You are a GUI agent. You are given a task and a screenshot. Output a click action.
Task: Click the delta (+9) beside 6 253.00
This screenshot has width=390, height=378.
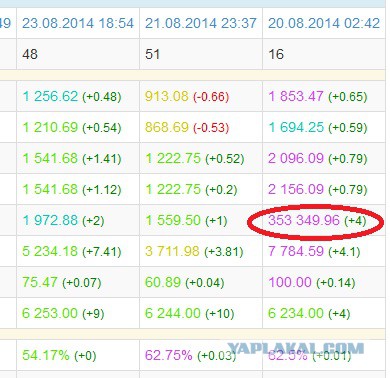(93, 314)
